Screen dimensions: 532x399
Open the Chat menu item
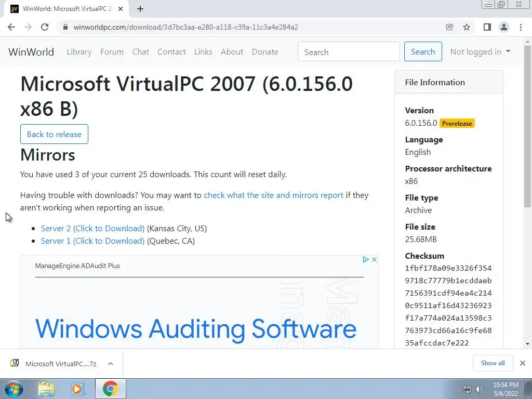click(140, 52)
